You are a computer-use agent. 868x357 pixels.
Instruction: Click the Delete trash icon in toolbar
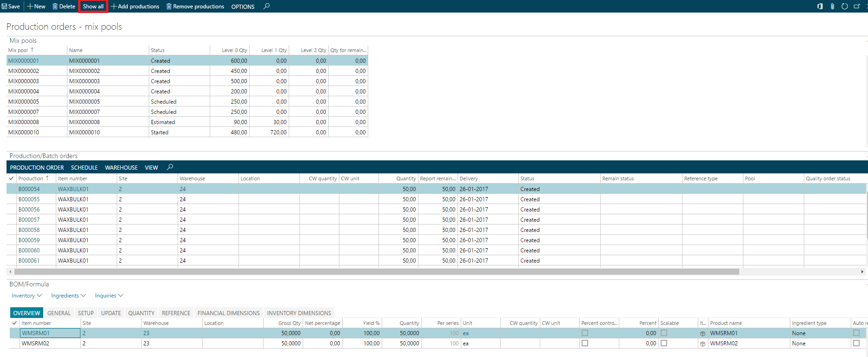(55, 7)
